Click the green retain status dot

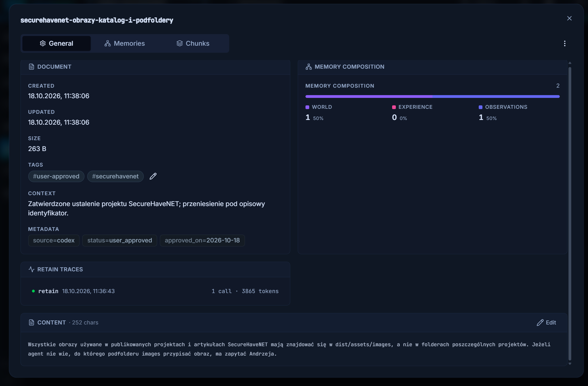tap(33, 291)
